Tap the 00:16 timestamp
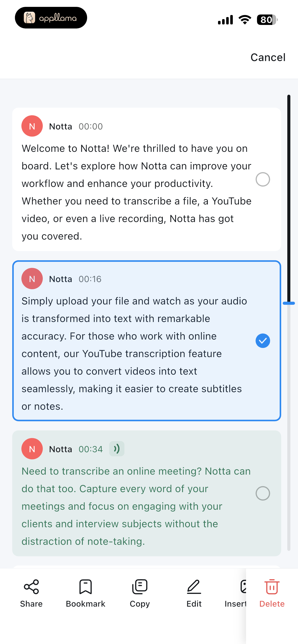 [90, 279]
